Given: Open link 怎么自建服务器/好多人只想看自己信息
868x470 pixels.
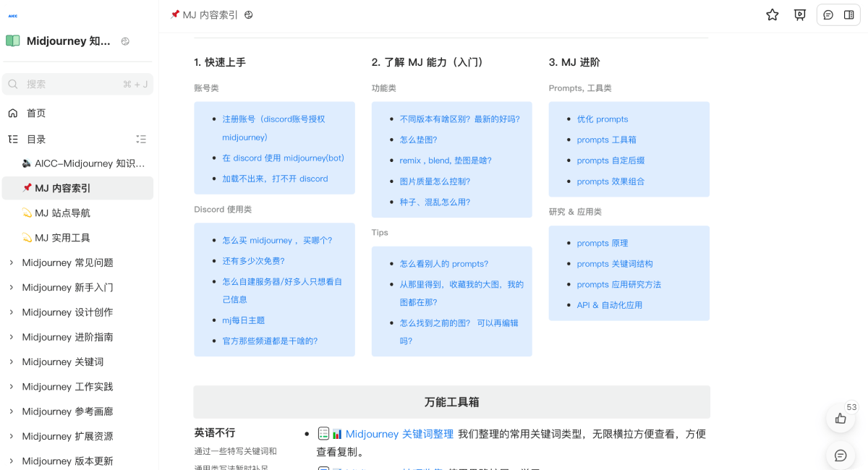Looking at the screenshot, I should point(282,290).
